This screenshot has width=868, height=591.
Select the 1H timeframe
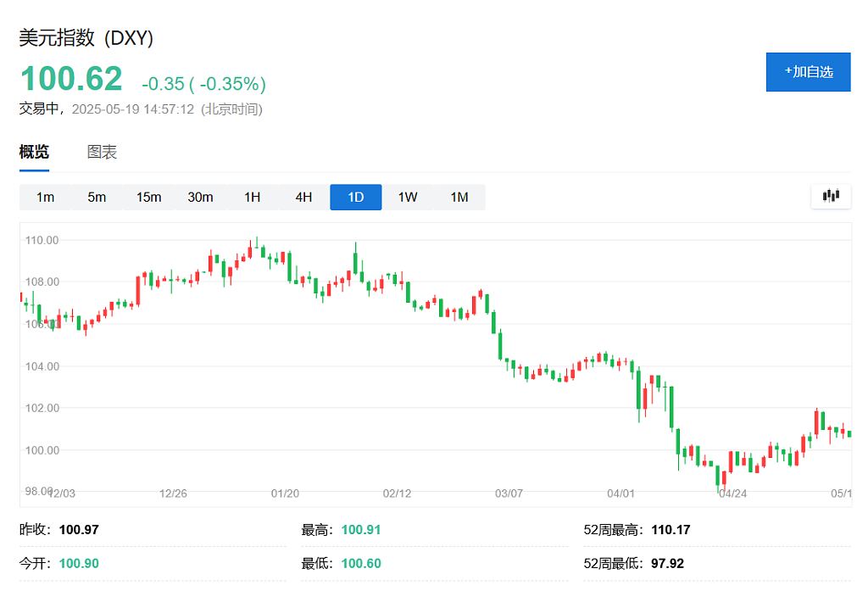click(x=253, y=198)
